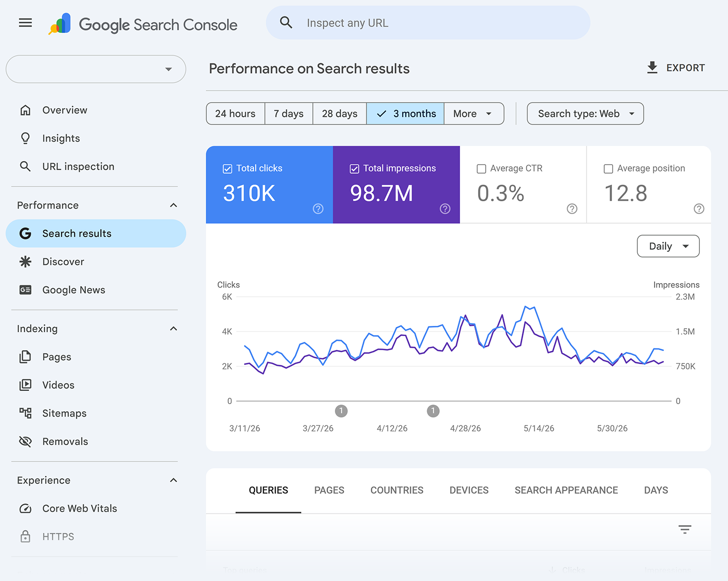Uncheck the Total impressions checkbox

[354, 169]
